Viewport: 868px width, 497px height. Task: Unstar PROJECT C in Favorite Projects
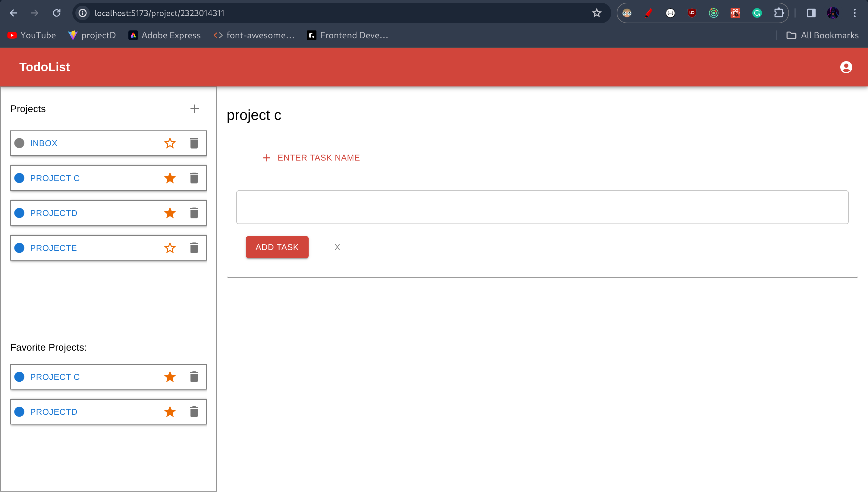[x=170, y=377]
